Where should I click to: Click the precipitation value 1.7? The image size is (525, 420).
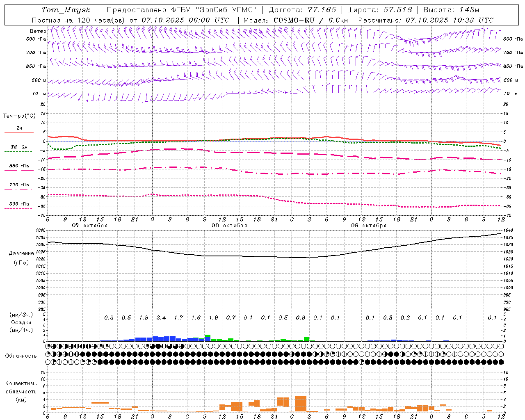point(178,317)
